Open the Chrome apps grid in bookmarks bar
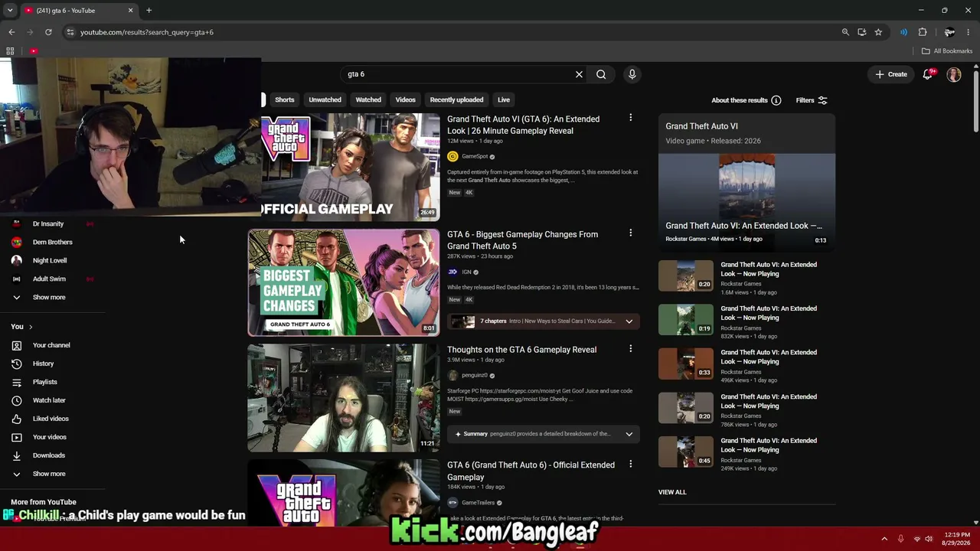This screenshot has width=980, height=551. (10, 51)
